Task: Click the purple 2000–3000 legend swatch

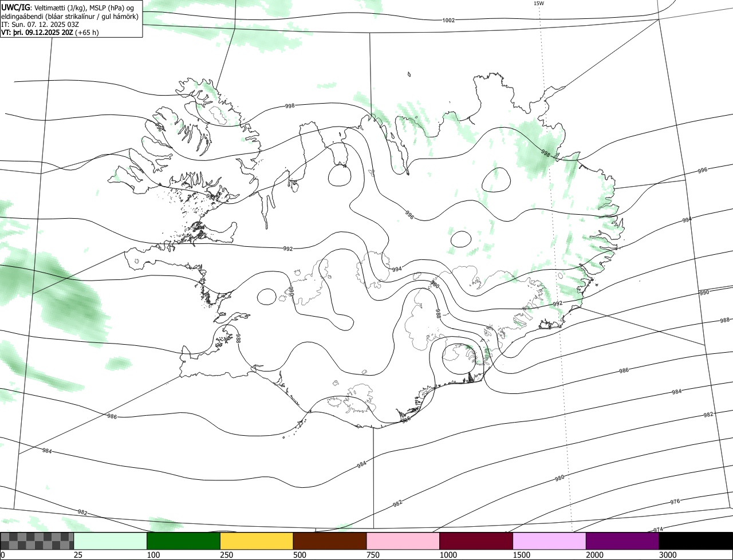Action: click(x=622, y=541)
